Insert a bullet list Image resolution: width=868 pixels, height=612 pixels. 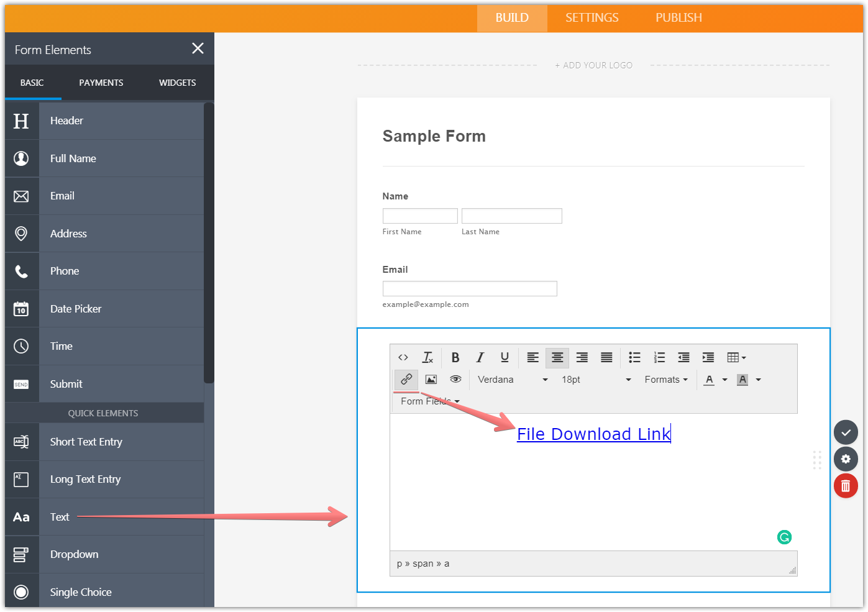[634, 357]
